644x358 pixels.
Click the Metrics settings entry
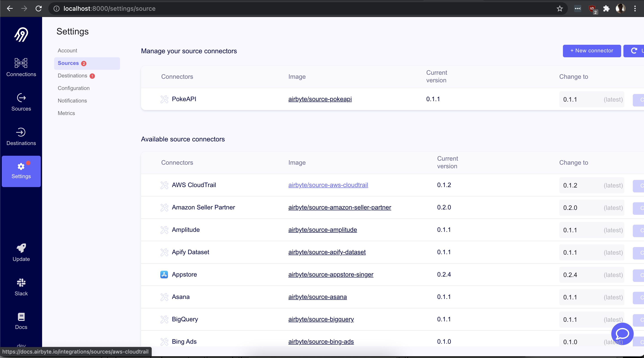click(x=66, y=113)
